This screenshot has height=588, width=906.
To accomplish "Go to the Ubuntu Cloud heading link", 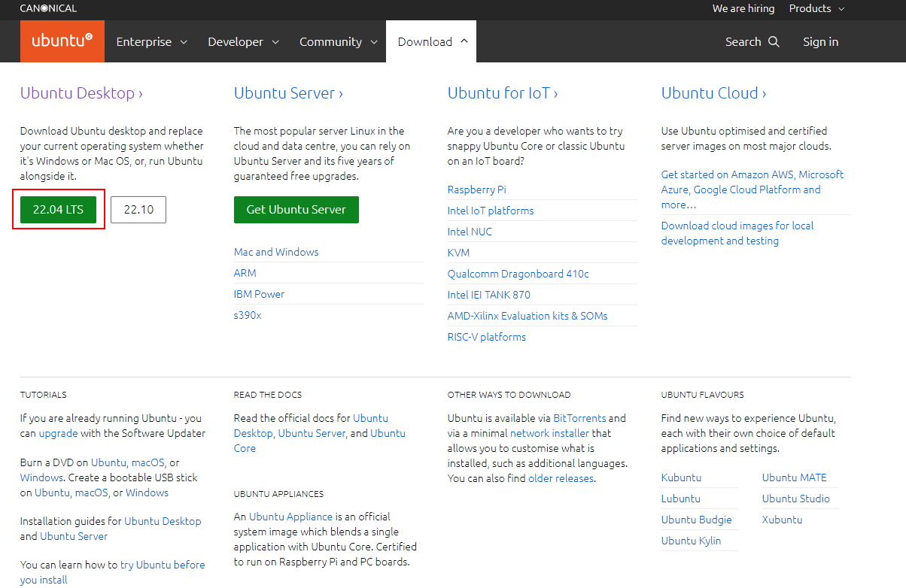I will pos(713,93).
